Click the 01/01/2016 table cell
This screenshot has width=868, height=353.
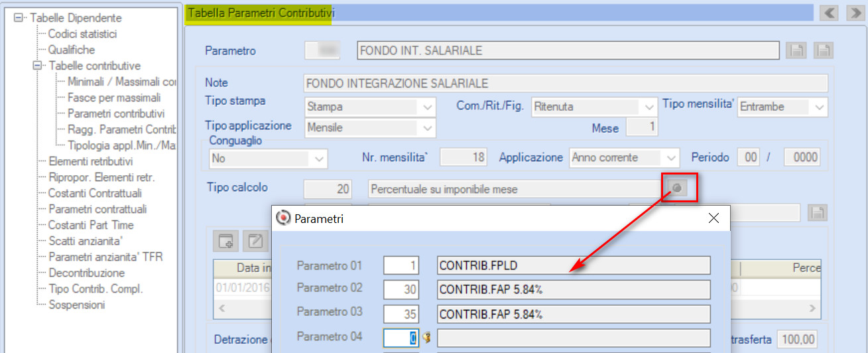pyautogui.click(x=243, y=288)
